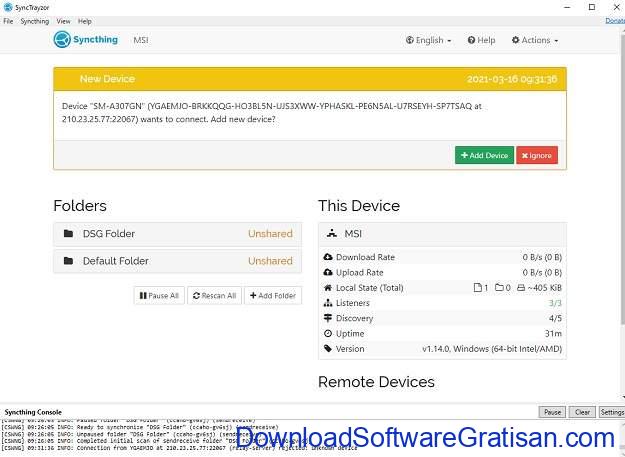Click the Help link in Syncthing navbar
625x457 pixels.
[x=482, y=40]
